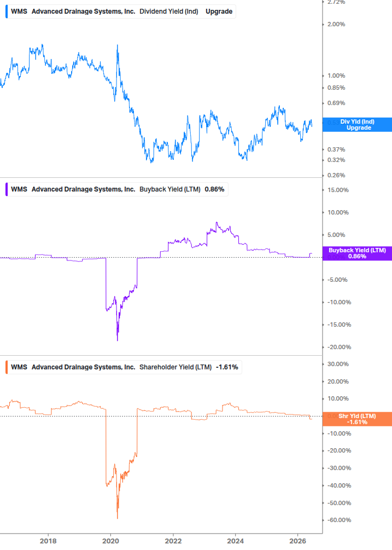This screenshot has height=550, width=392.
Task: Click the -30.00% tick on shareholder yield axis
Action: pos(339,468)
